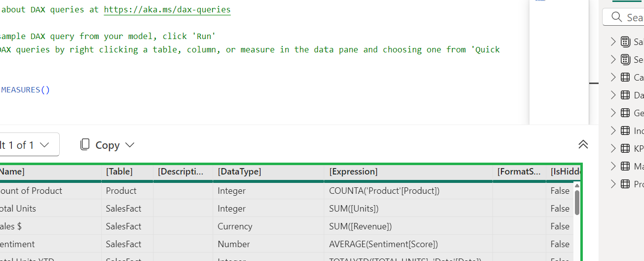Viewport: 644px width, 261px height.
Task: Click the 'KP' table grid icon
Action: 625,148
